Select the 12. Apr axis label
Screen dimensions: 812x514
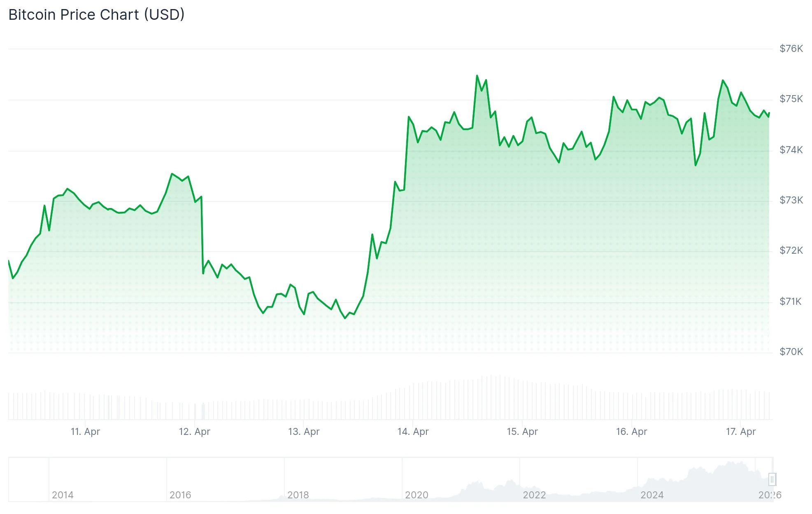coord(194,432)
